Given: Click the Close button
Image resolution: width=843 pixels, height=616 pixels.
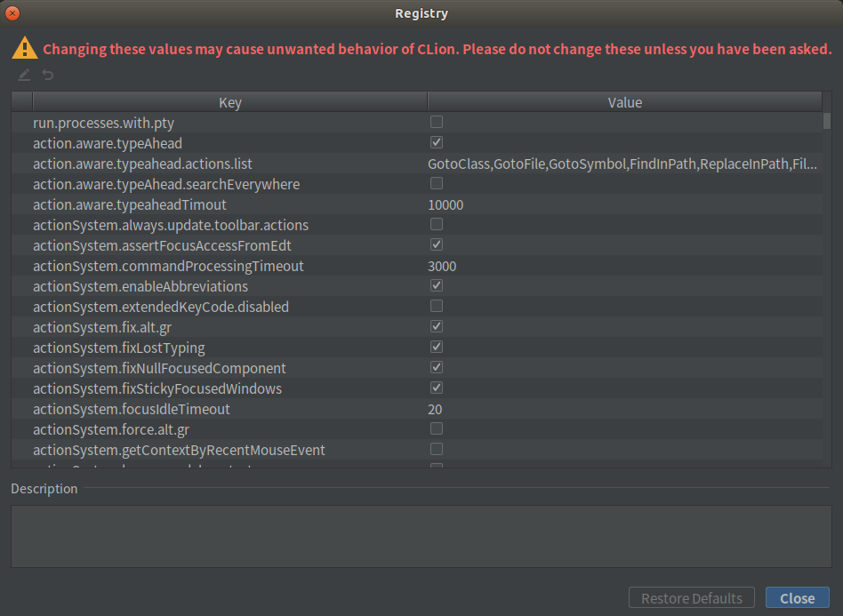Looking at the screenshot, I should [797, 597].
